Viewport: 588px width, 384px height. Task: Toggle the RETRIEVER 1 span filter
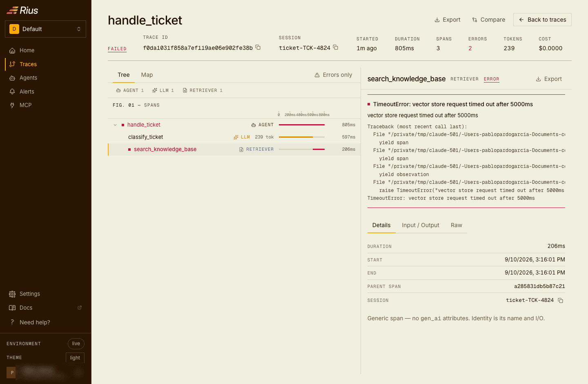coord(203,91)
